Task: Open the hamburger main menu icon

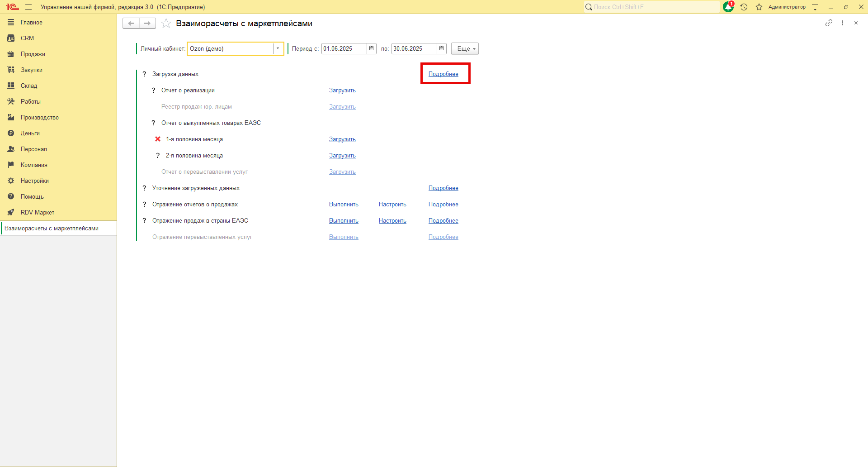Action: (28, 7)
